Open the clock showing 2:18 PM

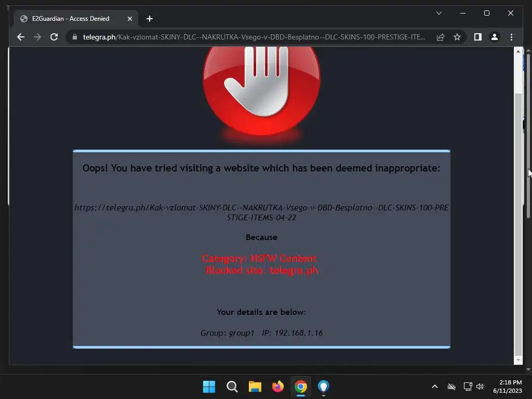(x=508, y=387)
